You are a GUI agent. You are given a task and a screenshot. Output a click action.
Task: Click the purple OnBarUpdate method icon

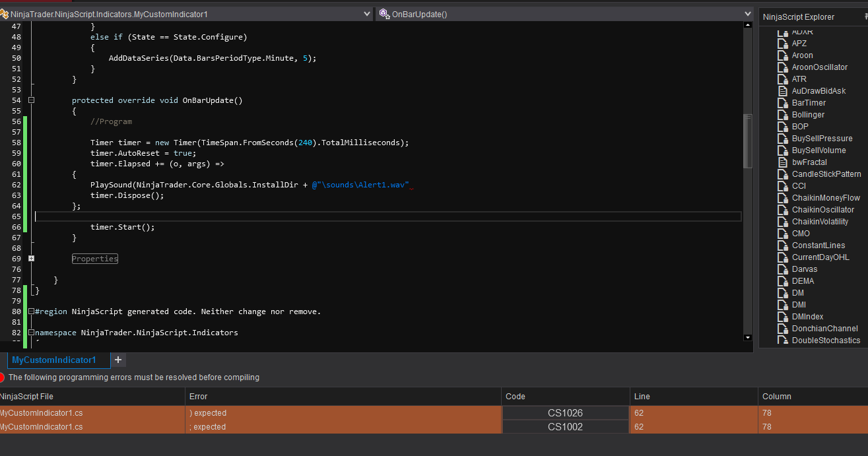pos(384,13)
